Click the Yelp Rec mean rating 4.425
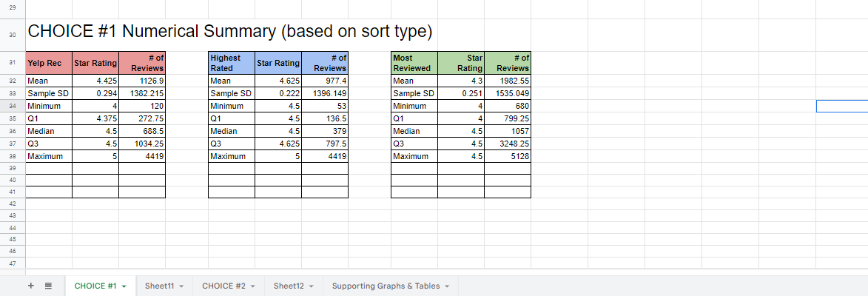 [95, 81]
